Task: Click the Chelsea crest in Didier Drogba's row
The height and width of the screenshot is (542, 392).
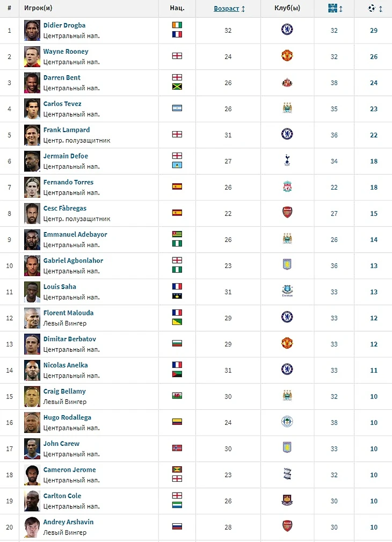Action: (x=287, y=30)
